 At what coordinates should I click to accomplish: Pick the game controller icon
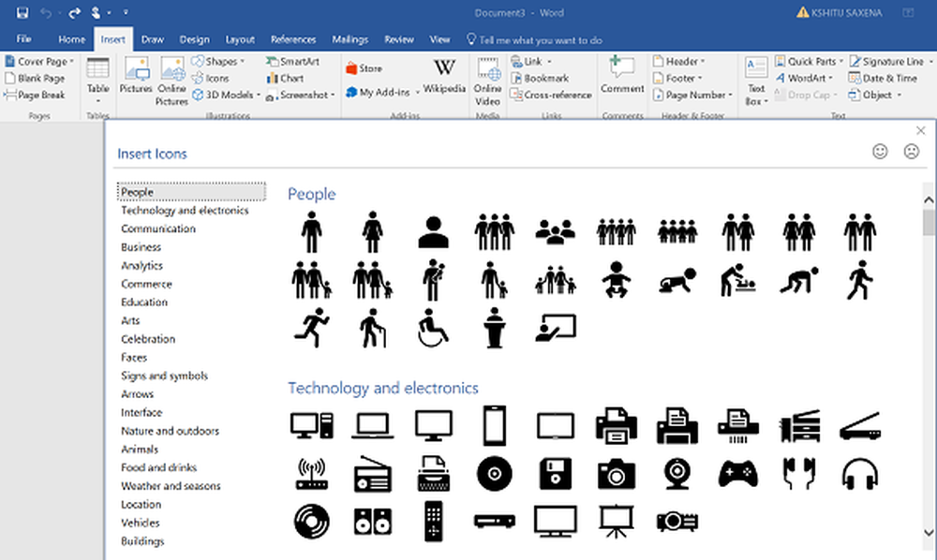(738, 474)
